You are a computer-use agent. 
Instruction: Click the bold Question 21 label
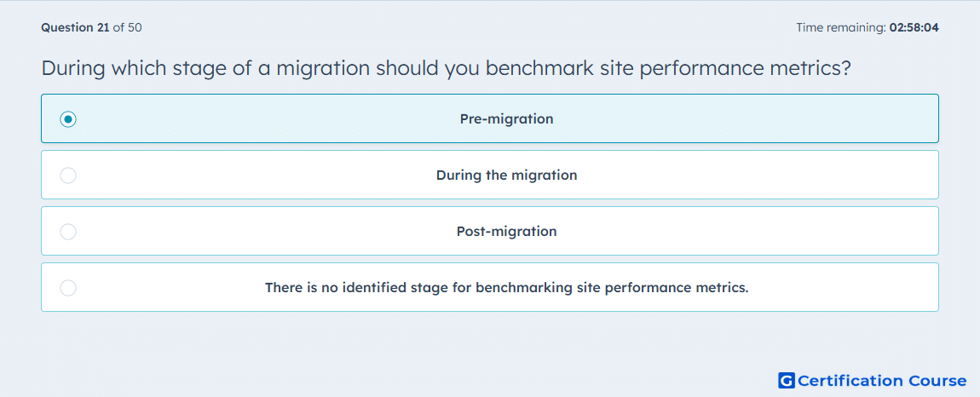pos(75,27)
